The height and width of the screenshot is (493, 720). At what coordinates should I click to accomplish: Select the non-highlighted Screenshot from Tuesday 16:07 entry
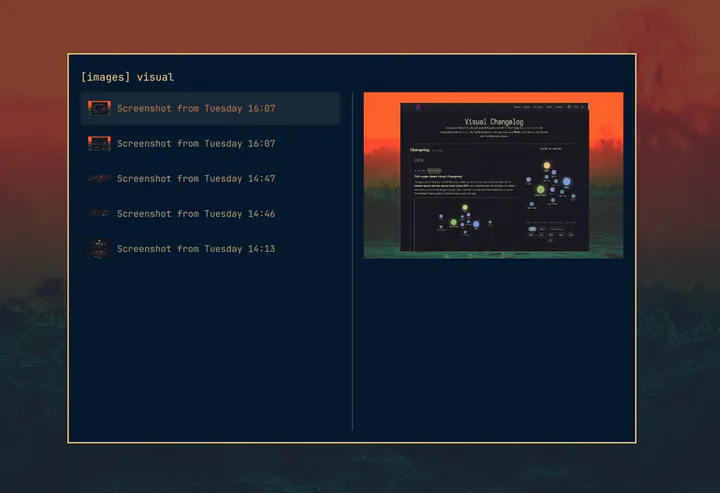point(210,144)
